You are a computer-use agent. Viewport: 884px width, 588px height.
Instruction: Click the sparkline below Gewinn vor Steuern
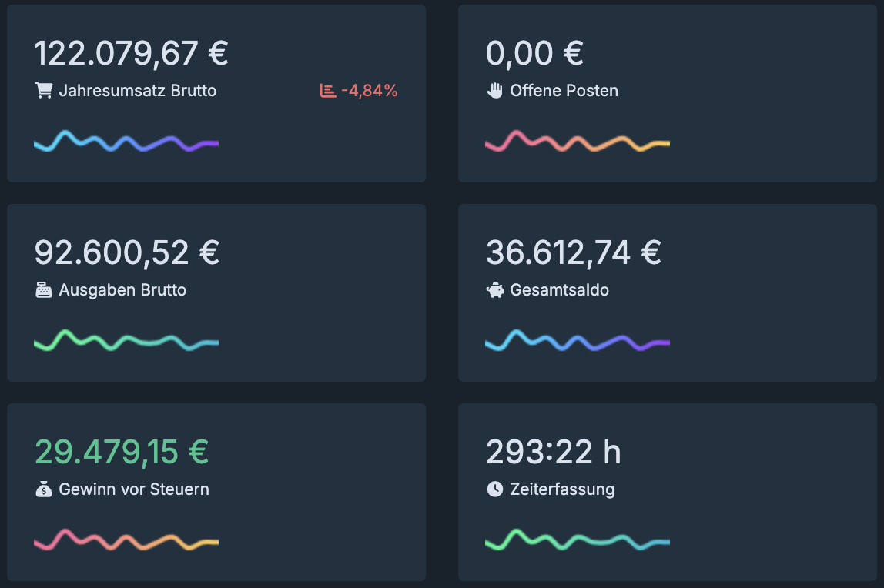126,541
